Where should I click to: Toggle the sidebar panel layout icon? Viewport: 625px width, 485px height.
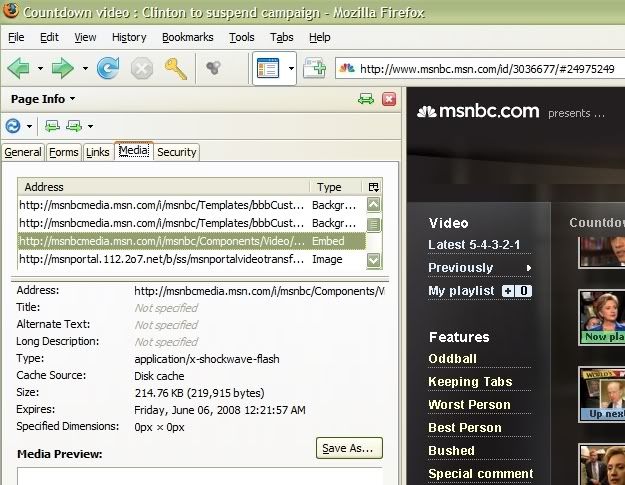[x=268, y=68]
